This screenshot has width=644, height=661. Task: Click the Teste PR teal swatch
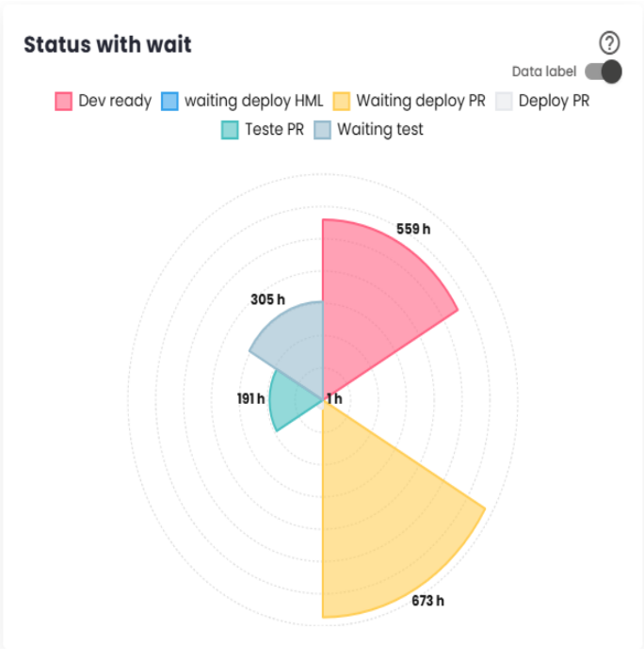tap(231, 130)
